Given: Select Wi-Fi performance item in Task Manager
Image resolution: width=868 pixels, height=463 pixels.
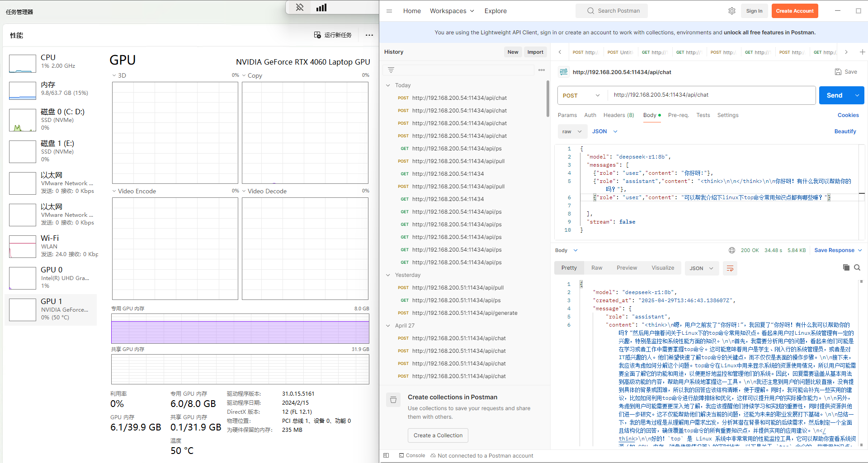Looking at the screenshot, I should [51, 246].
